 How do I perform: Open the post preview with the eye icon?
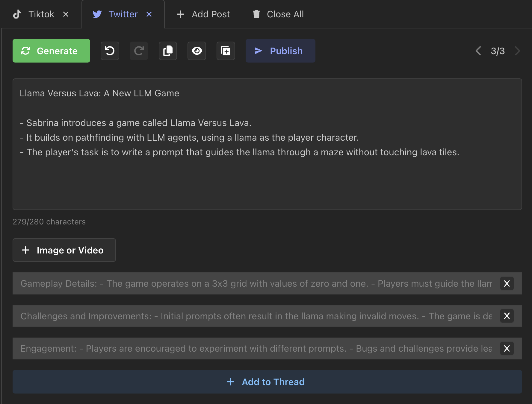pos(197,51)
